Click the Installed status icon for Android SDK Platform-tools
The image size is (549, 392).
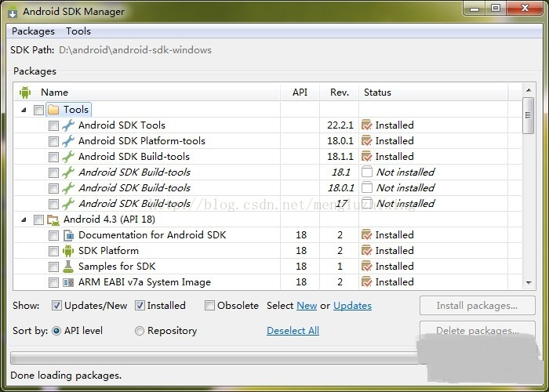(366, 140)
